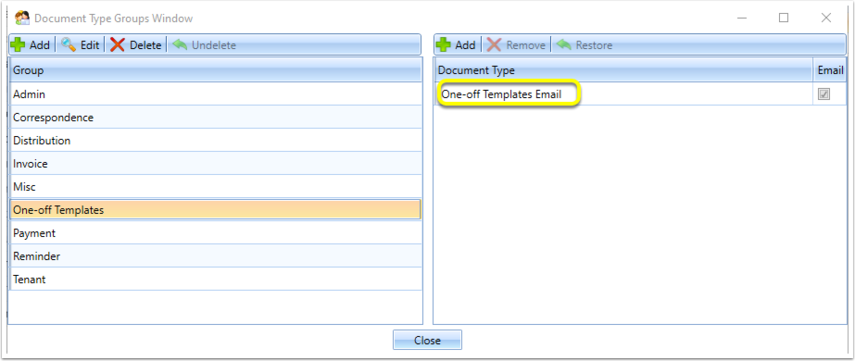Click the greyed Undelete button
The width and height of the screenshot is (855, 361).
[x=204, y=45]
